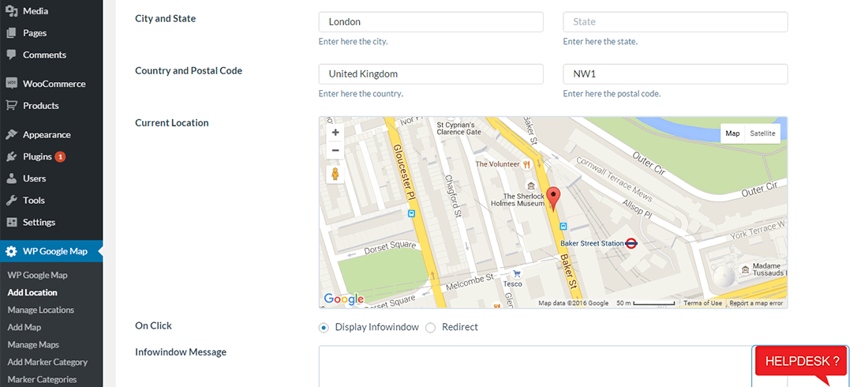The width and height of the screenshot is (868, 387).
Task: Open the Pages menu icon
Action: click(11, 33)
